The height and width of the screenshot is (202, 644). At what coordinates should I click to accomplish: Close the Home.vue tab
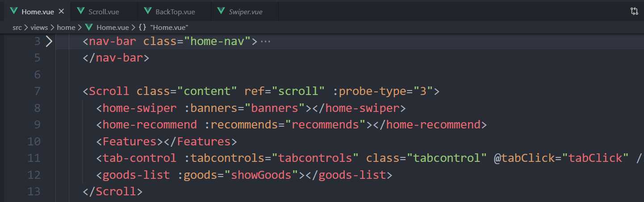pyautogui.click(x=61, y=11)
